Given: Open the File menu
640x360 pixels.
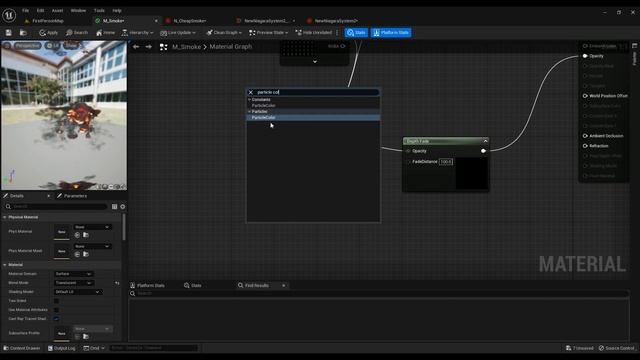Looking at the screenshot, I should point(25,11).
